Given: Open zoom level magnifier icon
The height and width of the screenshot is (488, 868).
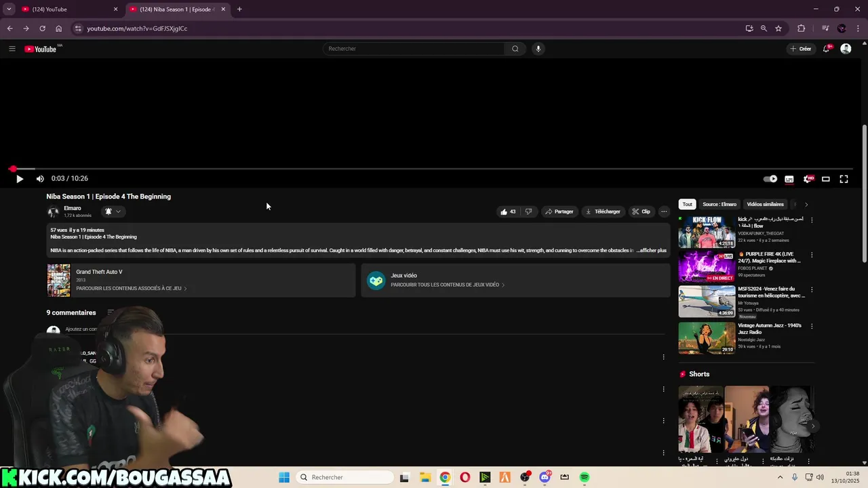Looking at the screenshot, I should [764, 28].
